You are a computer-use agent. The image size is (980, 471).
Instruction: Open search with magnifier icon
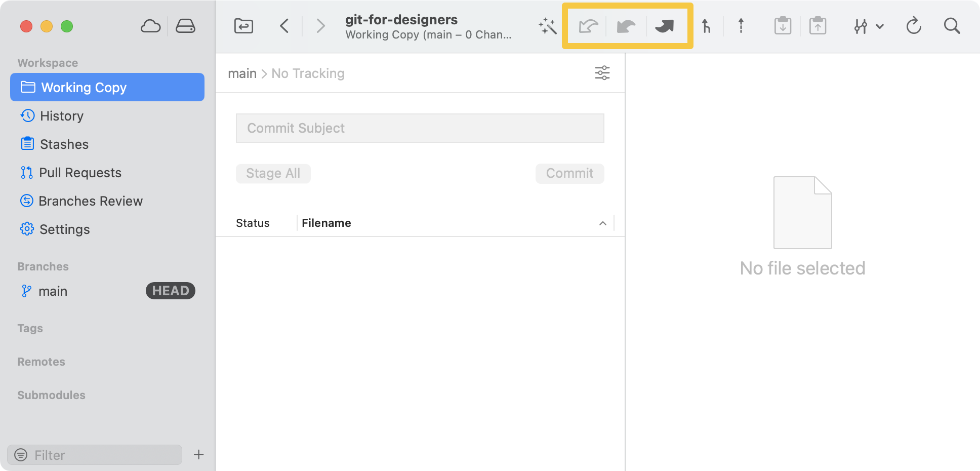pos(952,26)
